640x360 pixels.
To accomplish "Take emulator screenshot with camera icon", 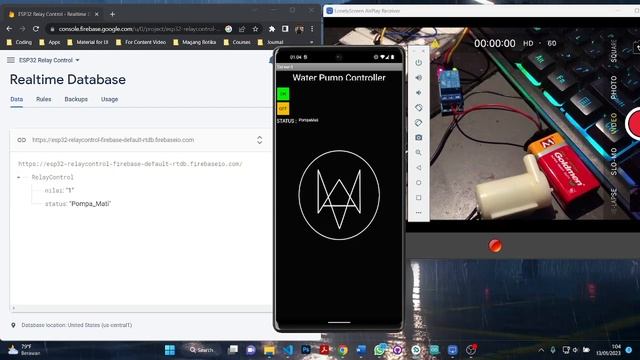I will tap(418, 138).
